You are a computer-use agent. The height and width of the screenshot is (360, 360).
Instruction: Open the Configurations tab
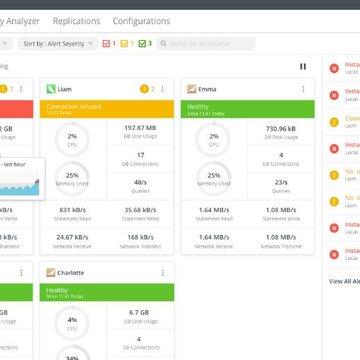coord(141,21)
